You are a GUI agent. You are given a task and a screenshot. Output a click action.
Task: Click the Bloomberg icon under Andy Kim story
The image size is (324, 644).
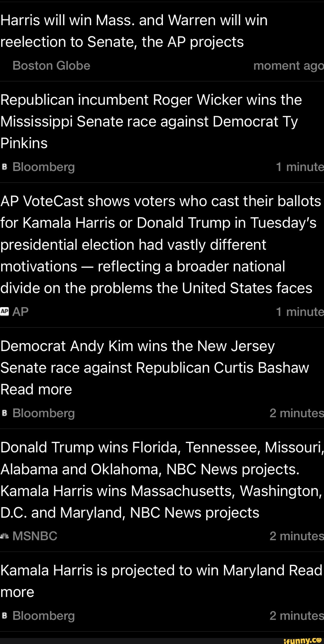5,413
